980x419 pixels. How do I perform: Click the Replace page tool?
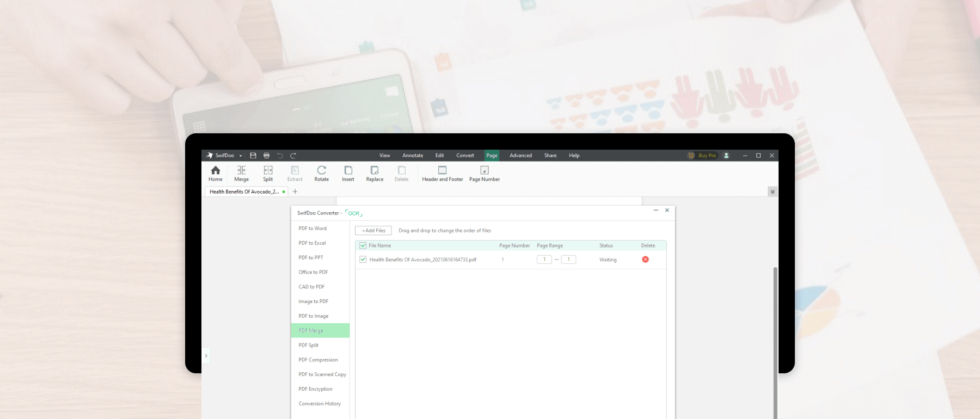(375, 174)
